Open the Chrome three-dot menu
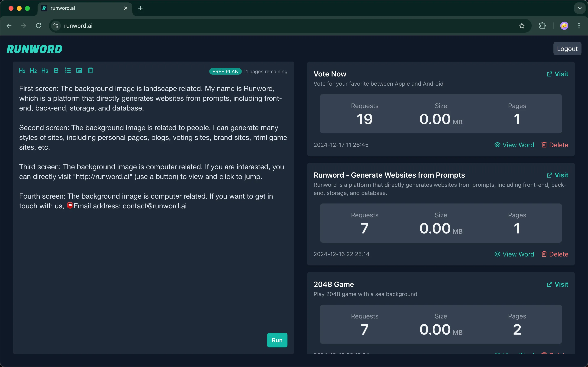588x367 pixels. pyautogui.click(x=579, y=25)
